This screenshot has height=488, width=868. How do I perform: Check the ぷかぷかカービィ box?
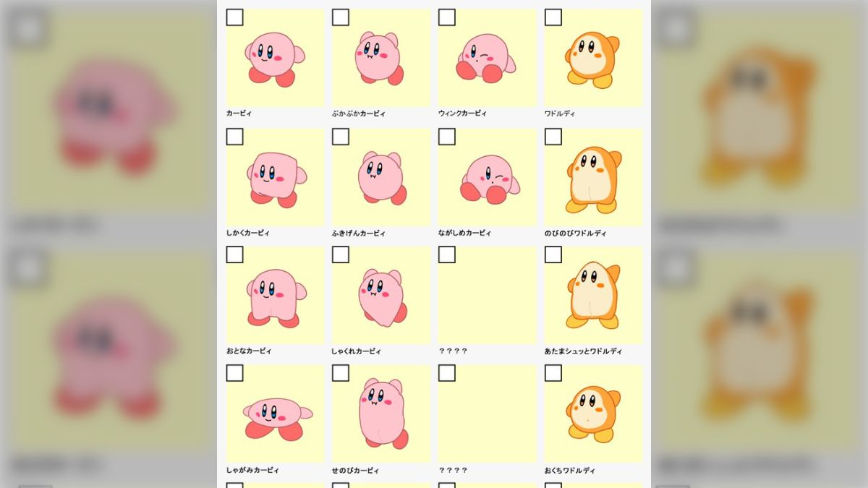[x=341, y=17]
